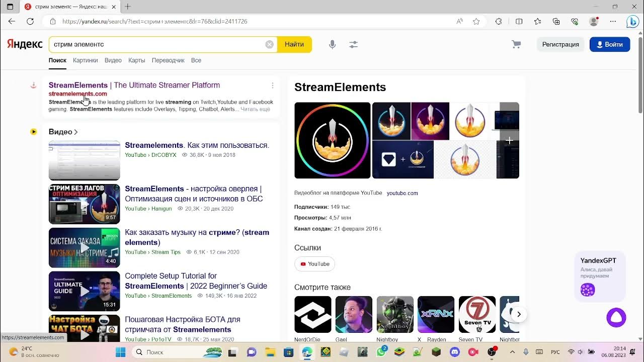This screenshot has width=644, height=362.
Task: Click the yellow Найти button
Action: click(294, 44)
